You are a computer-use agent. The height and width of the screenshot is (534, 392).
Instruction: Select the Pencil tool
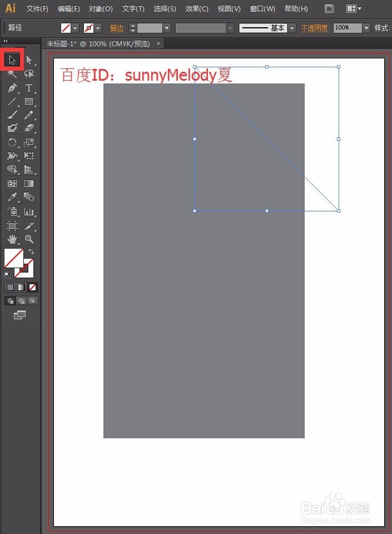coord(29,115)
